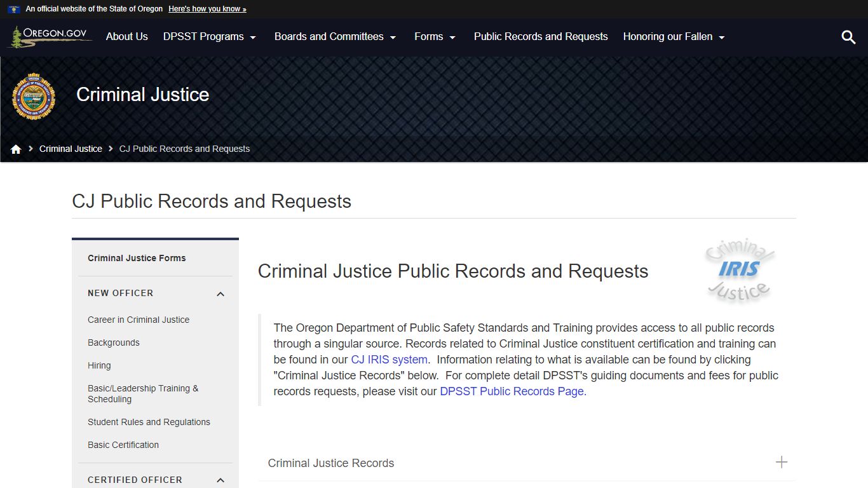The height and width of the screenshot is (488, 868).
Task: Collapse the NEW OFFICER section chevron
Action: pyautogui.click(x=220, y=294)
